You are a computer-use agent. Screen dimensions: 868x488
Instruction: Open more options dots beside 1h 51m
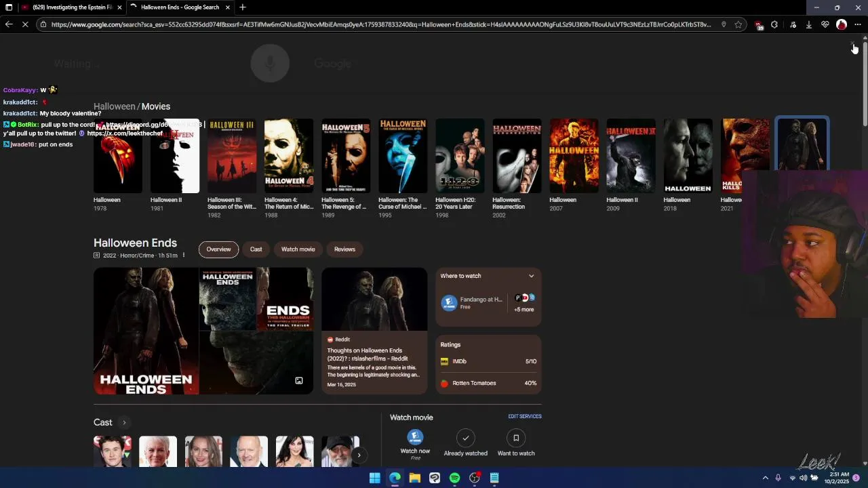183,256
